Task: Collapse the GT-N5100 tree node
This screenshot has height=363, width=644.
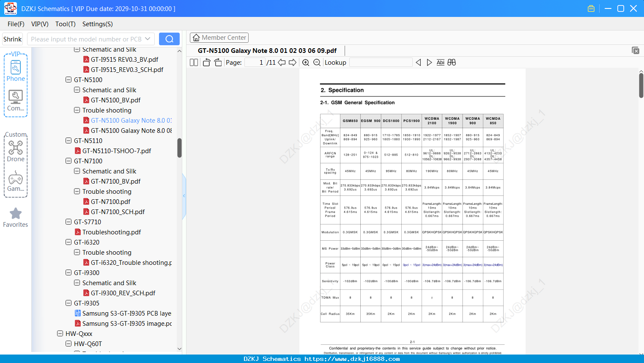Action: point(69,80)
